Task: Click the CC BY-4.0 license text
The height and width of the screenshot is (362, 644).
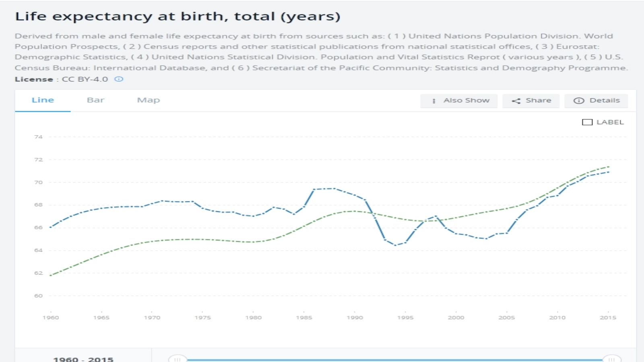Action: 85,79
